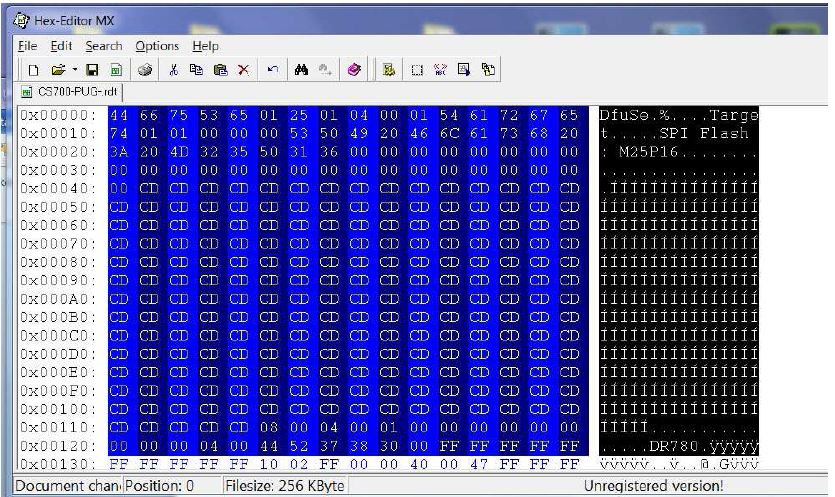Click the dashed-rectangle select block icon
This screenshot has width=835, height=497.
pos(417,70)
